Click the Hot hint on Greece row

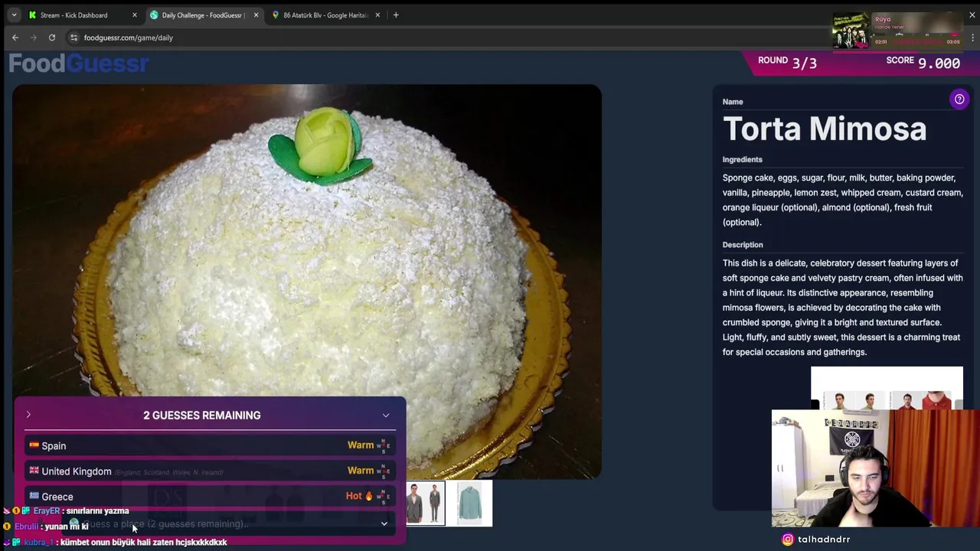coord(354,496)
